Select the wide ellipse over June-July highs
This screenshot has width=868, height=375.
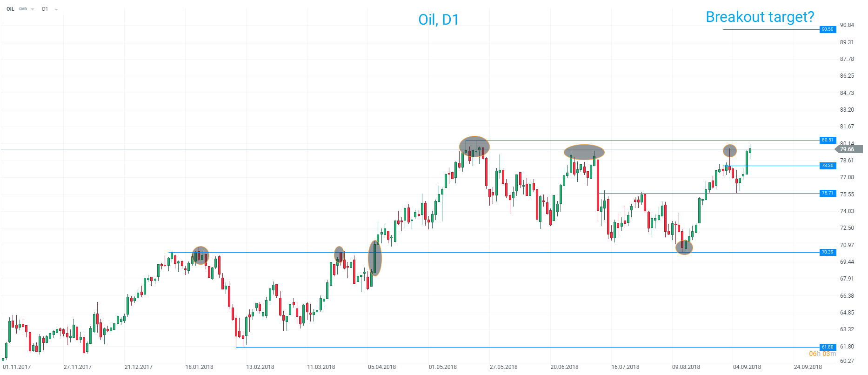pos(584,152)
